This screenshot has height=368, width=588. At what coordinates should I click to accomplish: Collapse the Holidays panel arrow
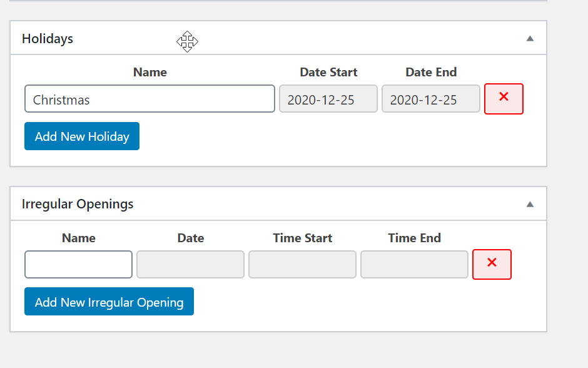(530, 38)
